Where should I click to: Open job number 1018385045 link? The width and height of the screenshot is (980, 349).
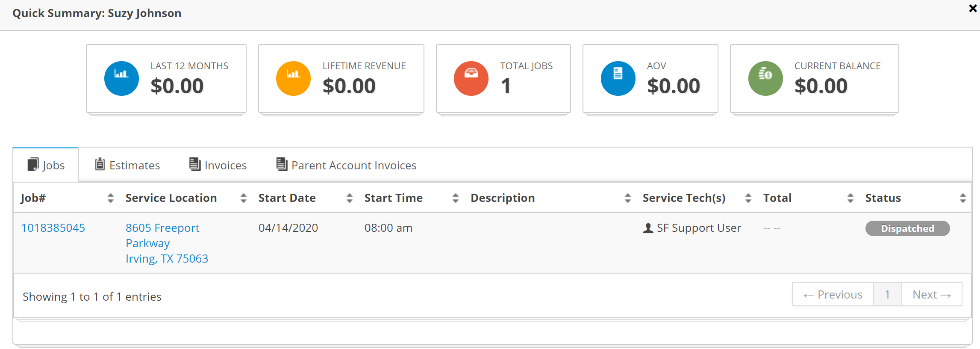53,228
